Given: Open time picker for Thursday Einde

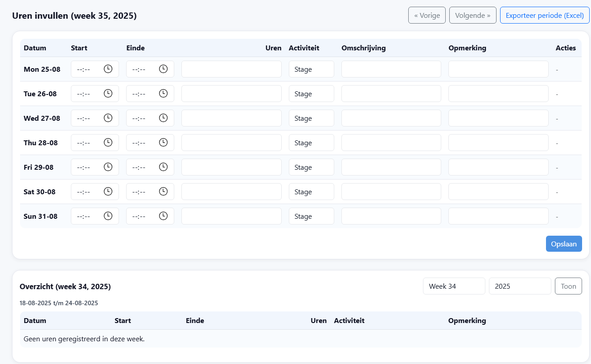Looking at the screenshot, I should tap(163, 143).
